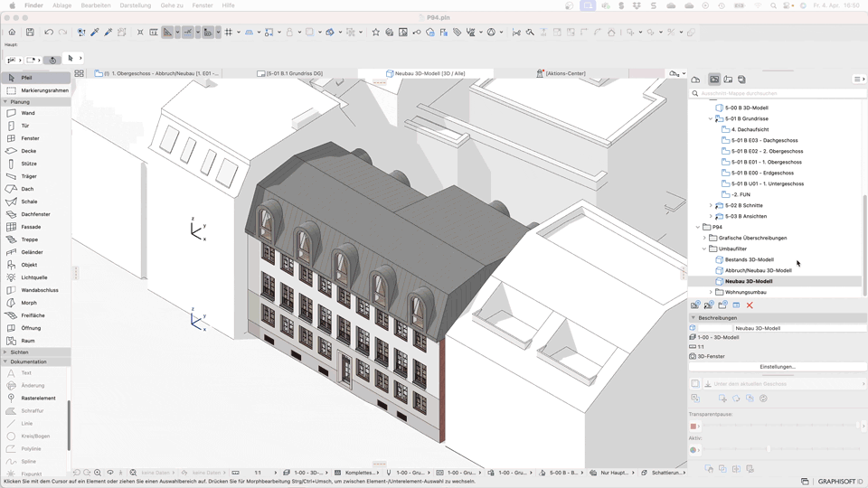Open the Bearbeiten menu
The height and width of the screenshot is (488, 868).
(96, 5)
